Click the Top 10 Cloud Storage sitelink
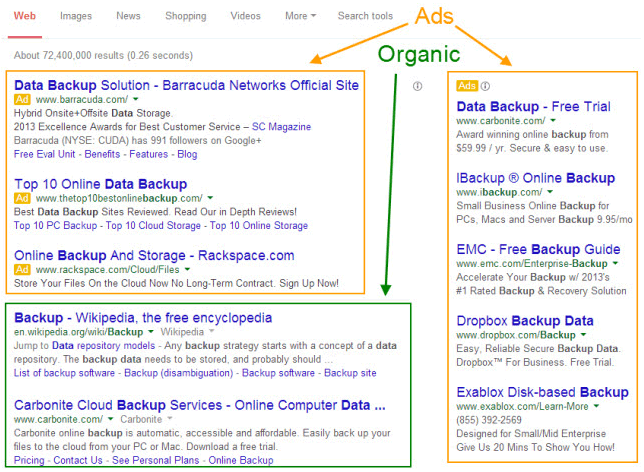 coord(153,226)
